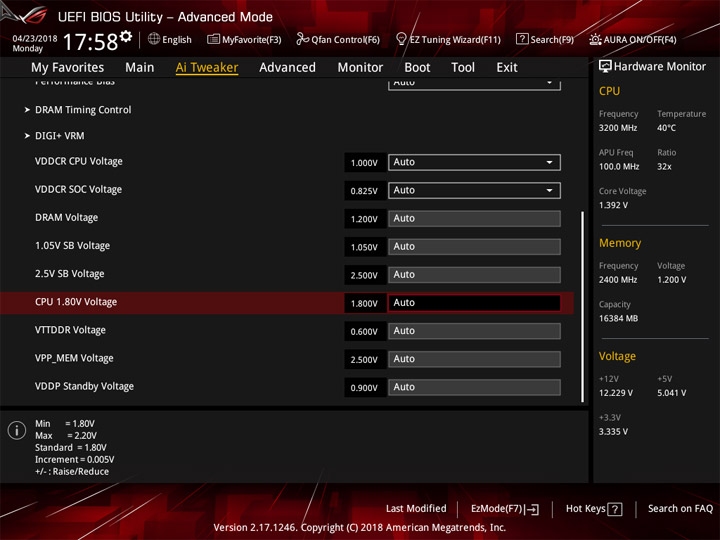Click the settings list scrollbar

coord(583,307)
